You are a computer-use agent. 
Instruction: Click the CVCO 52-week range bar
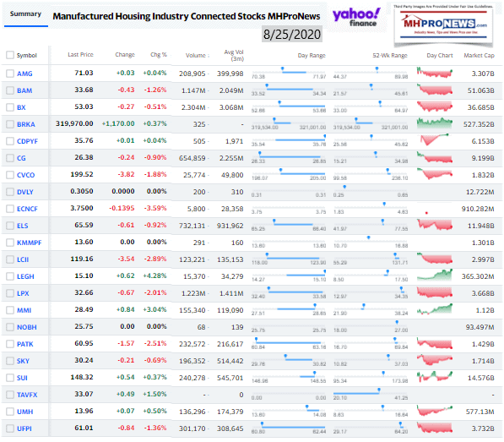[x=371, y=173]
